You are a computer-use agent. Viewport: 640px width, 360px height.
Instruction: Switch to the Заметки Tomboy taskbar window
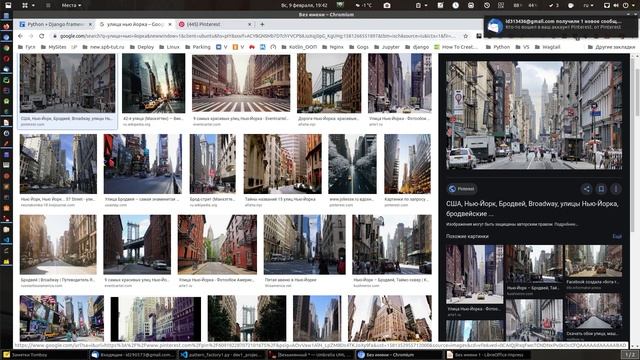click(45, 355)
